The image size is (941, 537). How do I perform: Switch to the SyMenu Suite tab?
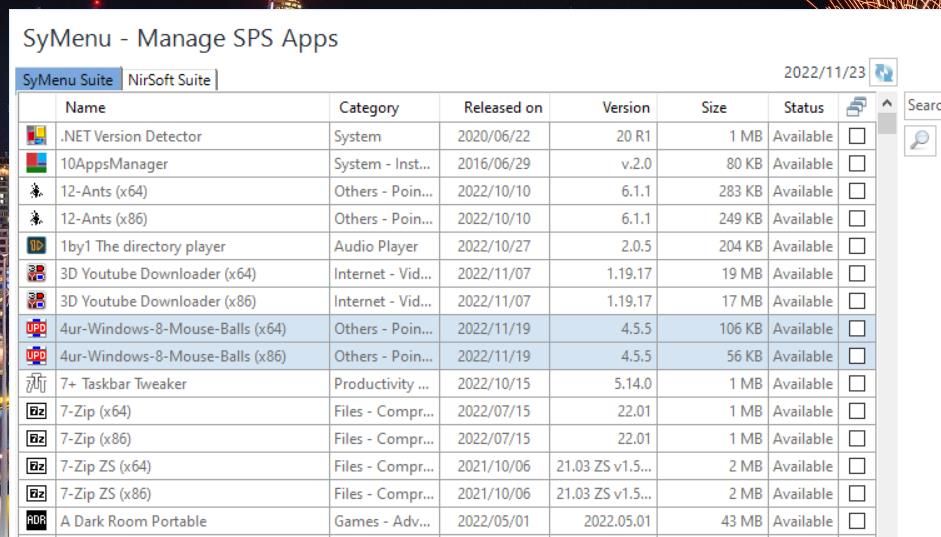click(x=68, y=80)
